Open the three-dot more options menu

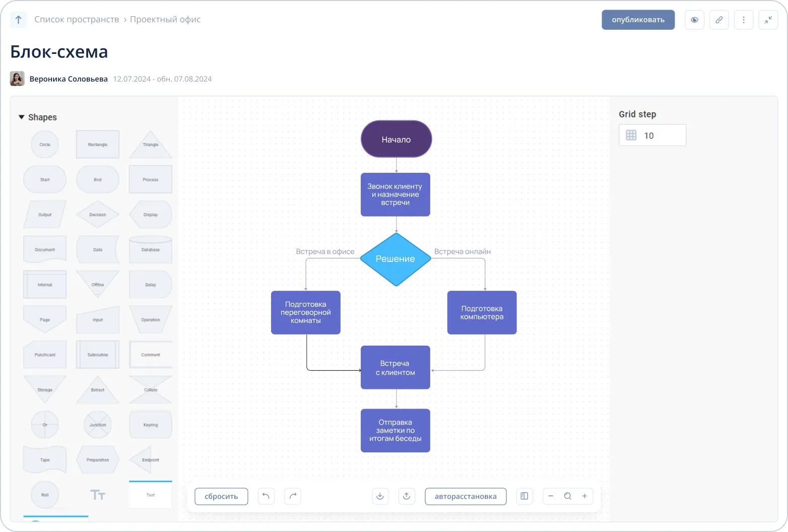coord(744,20)
